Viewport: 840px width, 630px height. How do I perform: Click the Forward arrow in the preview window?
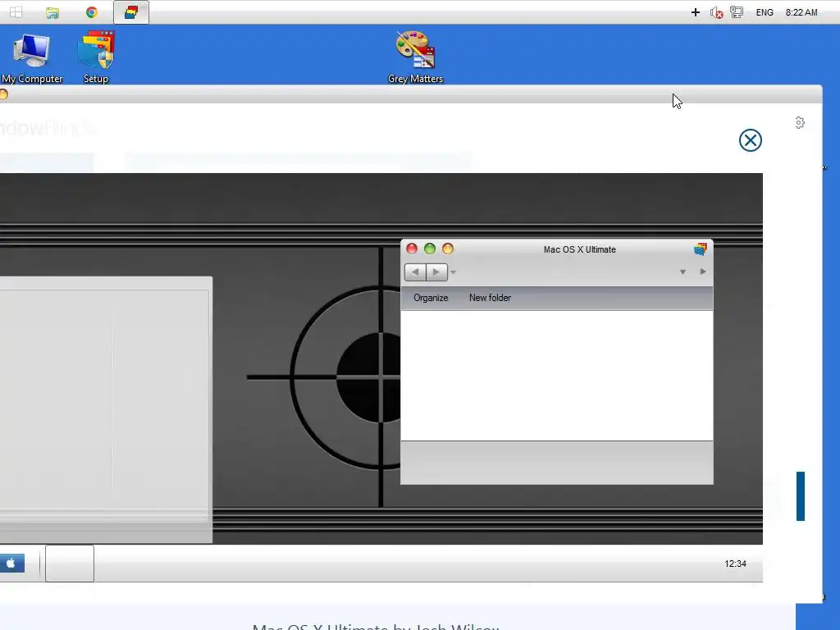(436, 272)
